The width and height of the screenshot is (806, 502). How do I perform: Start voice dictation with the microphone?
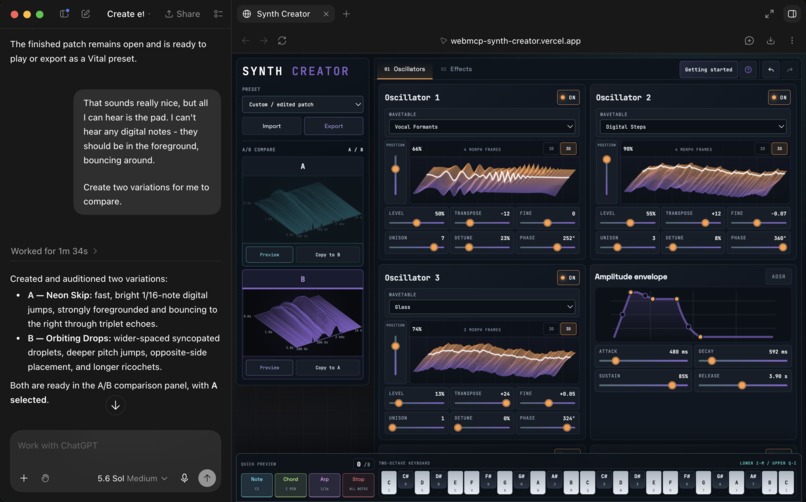184,478
